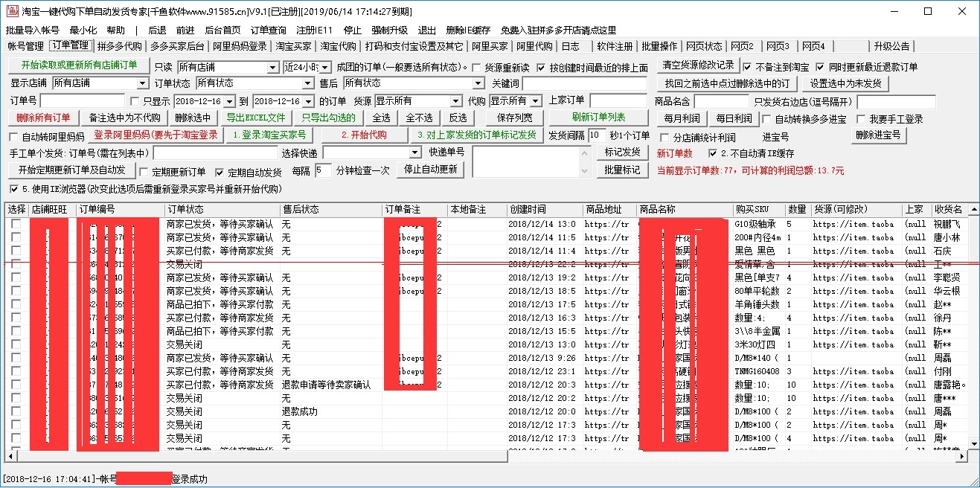Open the 升级公告 tab
980x488 pixels.
(x=891, y=46)
